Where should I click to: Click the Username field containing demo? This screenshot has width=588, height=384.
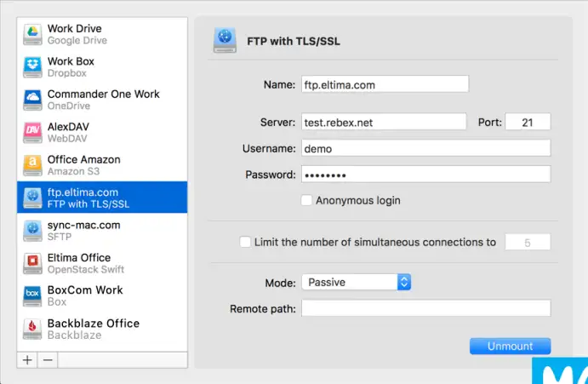pyautogui.click(x=426, y=148)
